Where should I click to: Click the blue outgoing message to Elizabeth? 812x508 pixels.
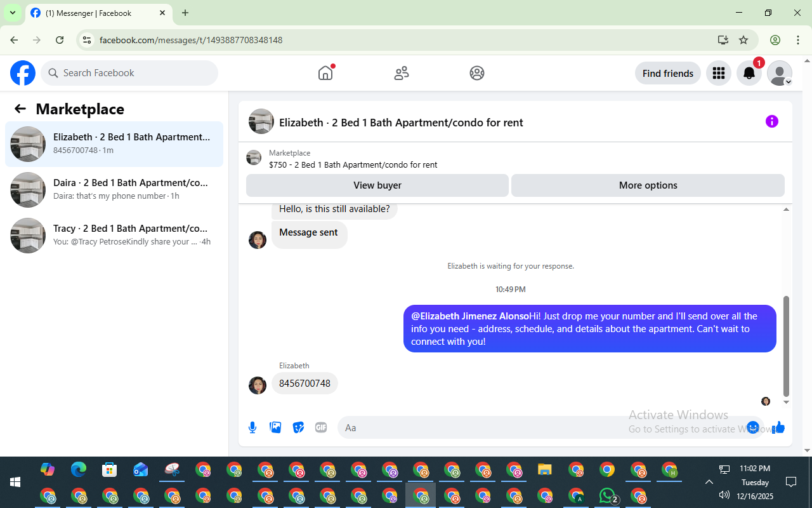pos(590,328)
